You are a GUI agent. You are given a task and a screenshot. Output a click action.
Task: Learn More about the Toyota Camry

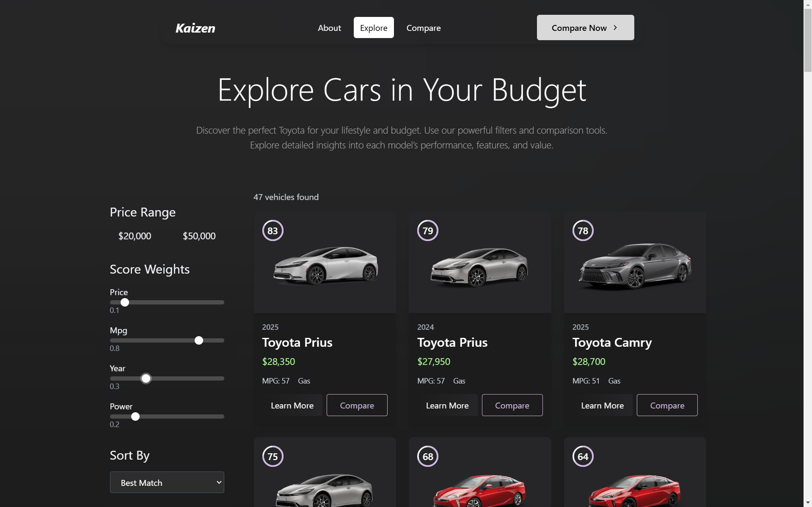(603, 406)
